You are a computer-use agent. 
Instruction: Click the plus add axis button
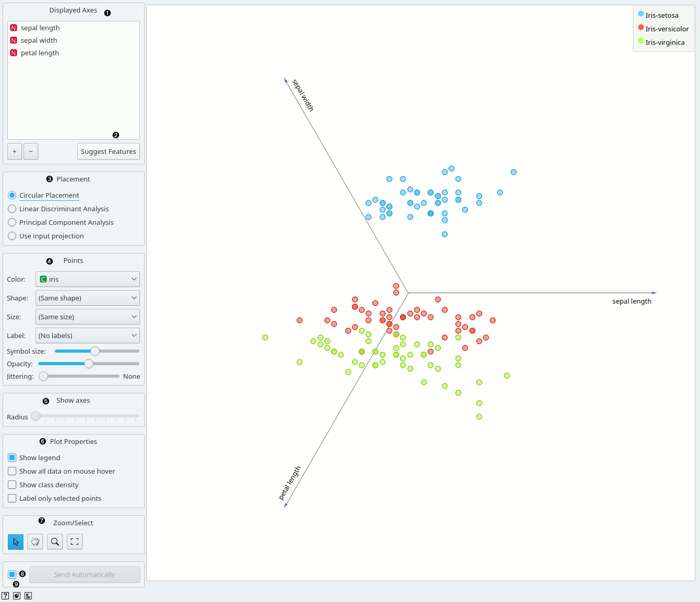15,151
